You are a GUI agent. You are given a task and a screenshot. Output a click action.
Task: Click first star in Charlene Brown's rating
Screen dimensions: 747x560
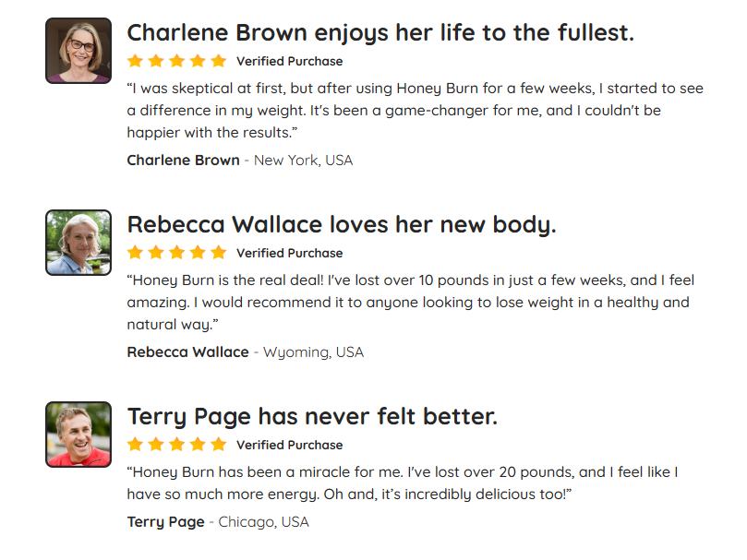tap(136, 61)
